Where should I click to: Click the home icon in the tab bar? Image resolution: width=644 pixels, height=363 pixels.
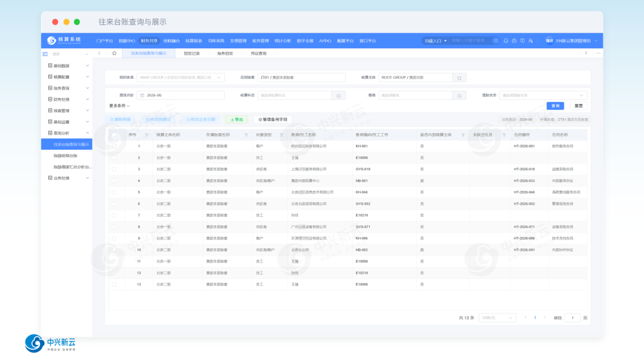(114, 53)
